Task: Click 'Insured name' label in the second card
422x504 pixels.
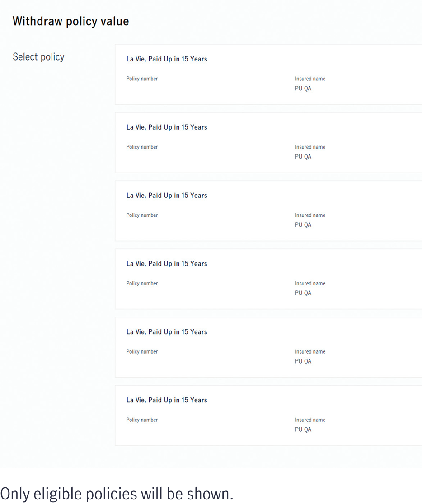Action: [310, 147]
